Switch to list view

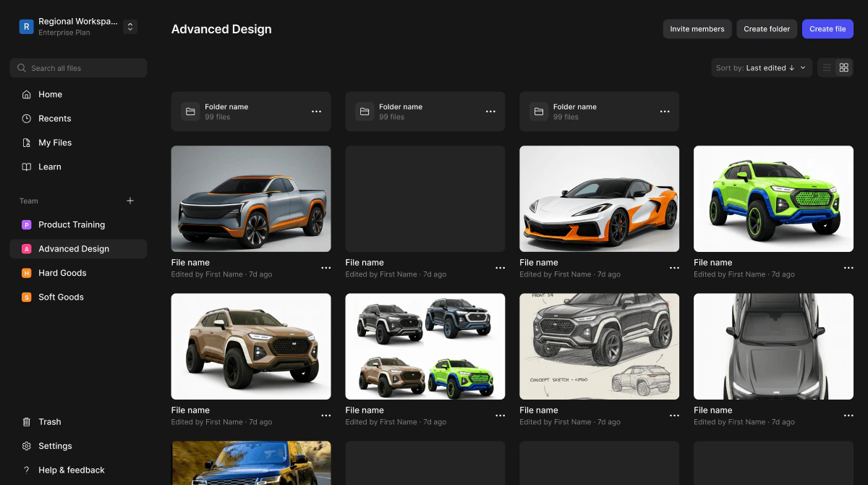[x=827, y=67]
